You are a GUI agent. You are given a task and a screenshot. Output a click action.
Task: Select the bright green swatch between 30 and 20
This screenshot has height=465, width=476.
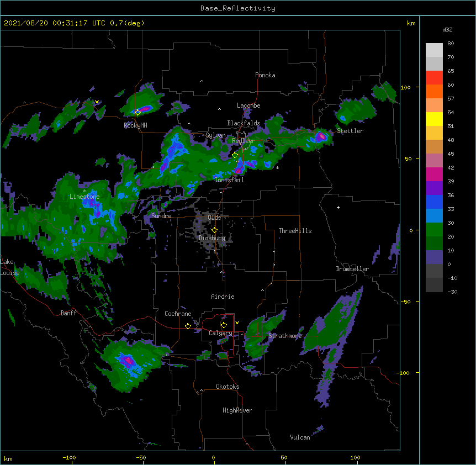pos(434,230)
